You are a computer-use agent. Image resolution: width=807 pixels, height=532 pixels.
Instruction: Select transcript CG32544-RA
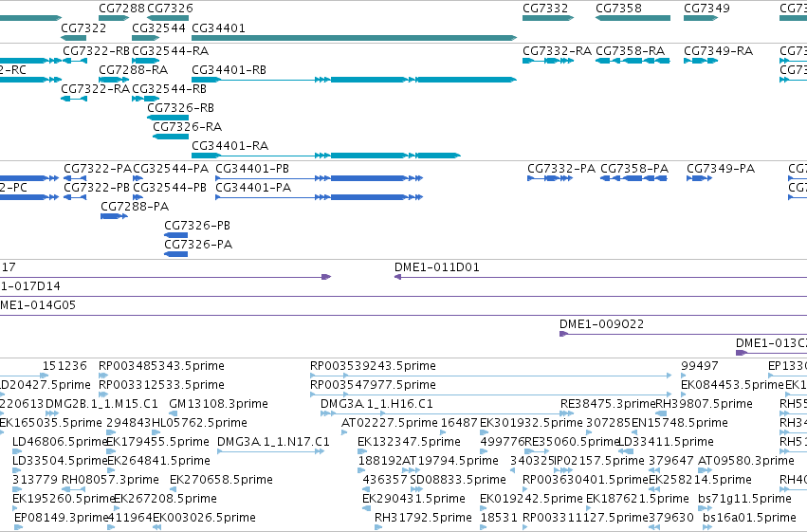click(146, 61)
